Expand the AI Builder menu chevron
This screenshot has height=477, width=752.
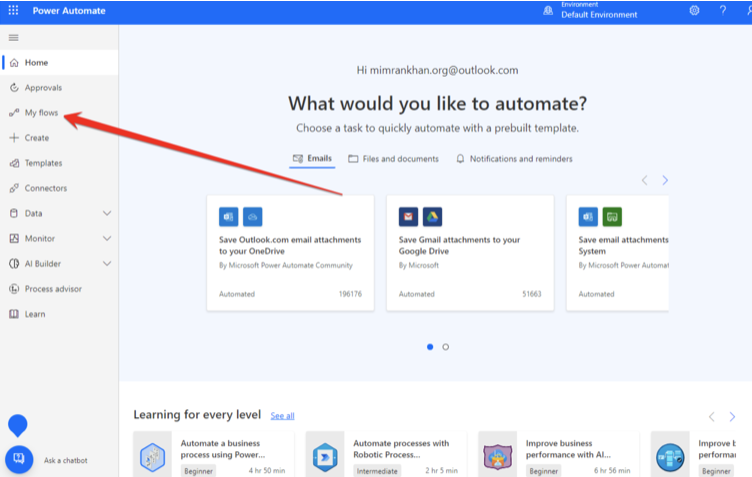pos(107,264)
